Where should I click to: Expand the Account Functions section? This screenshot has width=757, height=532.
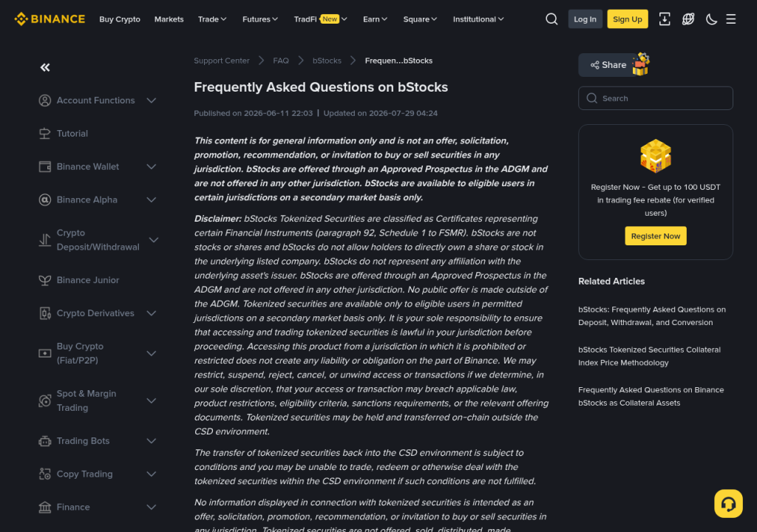point(151,100)
